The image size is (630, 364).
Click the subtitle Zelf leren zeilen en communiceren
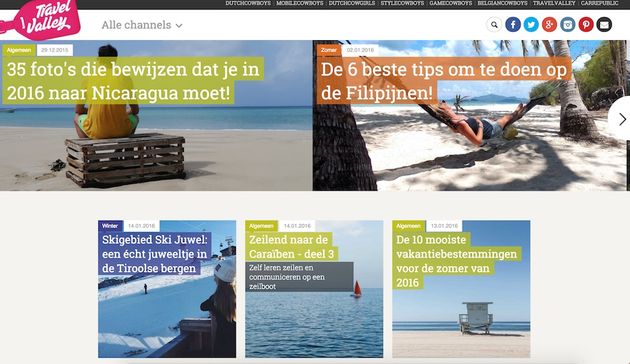tap(299, 277)
